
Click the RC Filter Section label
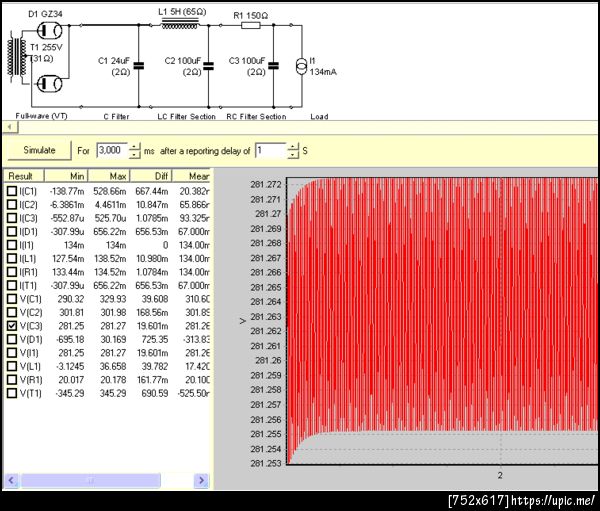[x=256, y=116]
